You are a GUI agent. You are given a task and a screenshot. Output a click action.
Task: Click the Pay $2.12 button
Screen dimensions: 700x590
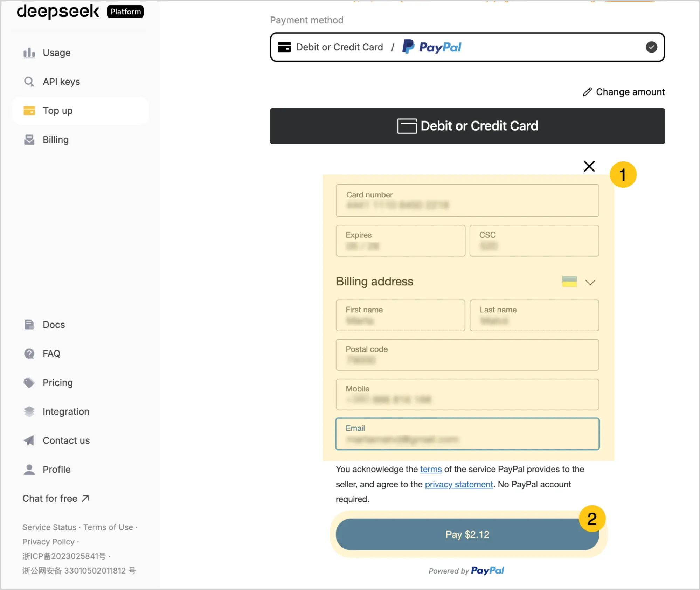[x=467, y=534]
